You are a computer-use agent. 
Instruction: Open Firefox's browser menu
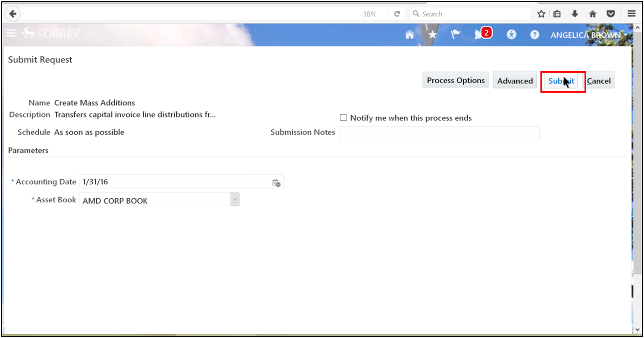631,13
